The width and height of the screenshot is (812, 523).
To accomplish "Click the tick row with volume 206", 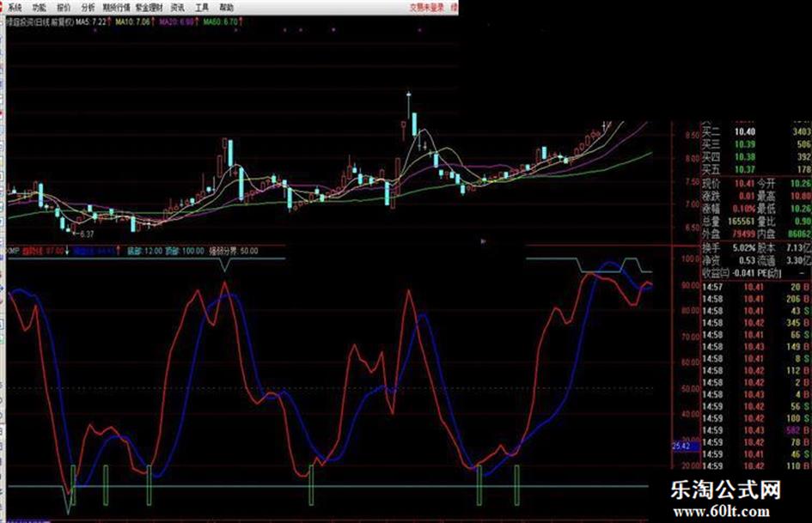I will coord(757,299).
